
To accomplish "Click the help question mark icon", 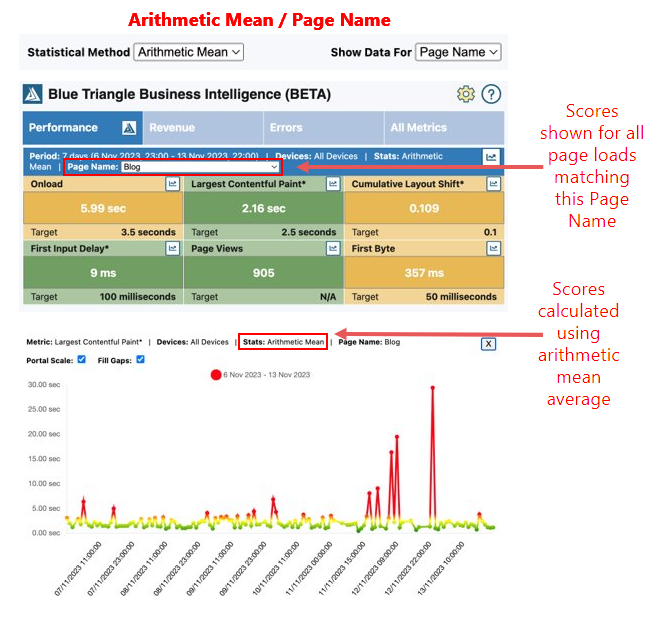I will click(x=491, y=94).
